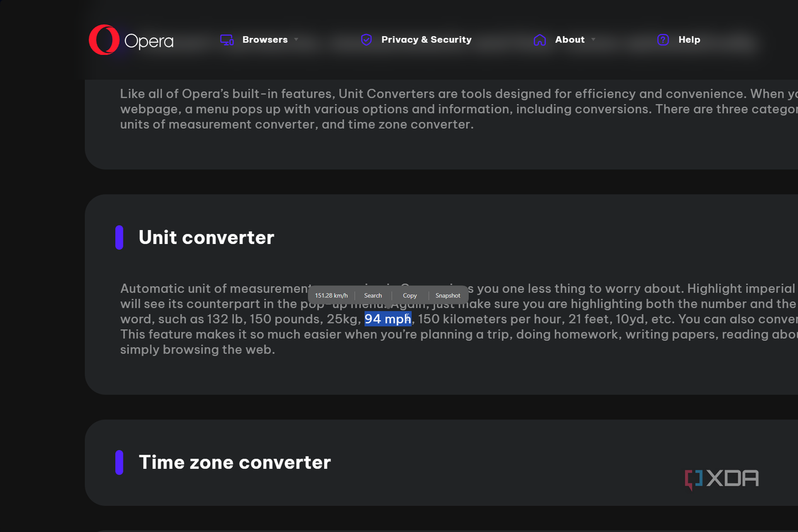798x532 pixels.
Task: Click the 151.28 km/h conversion result
Action: (x=332, y=296)
